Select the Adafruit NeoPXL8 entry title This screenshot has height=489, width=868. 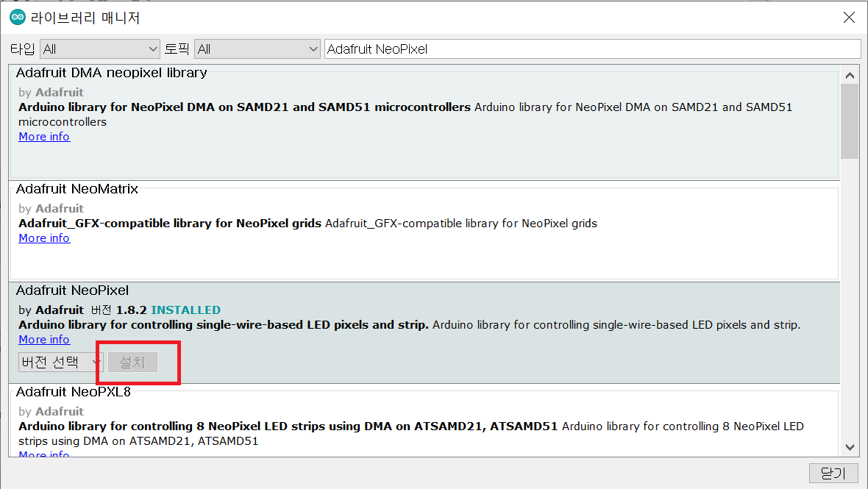click(x=73, y=392)
